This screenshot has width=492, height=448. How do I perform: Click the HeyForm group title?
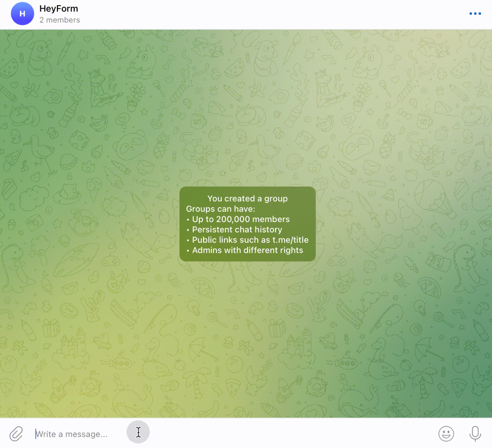coord(59,8)
